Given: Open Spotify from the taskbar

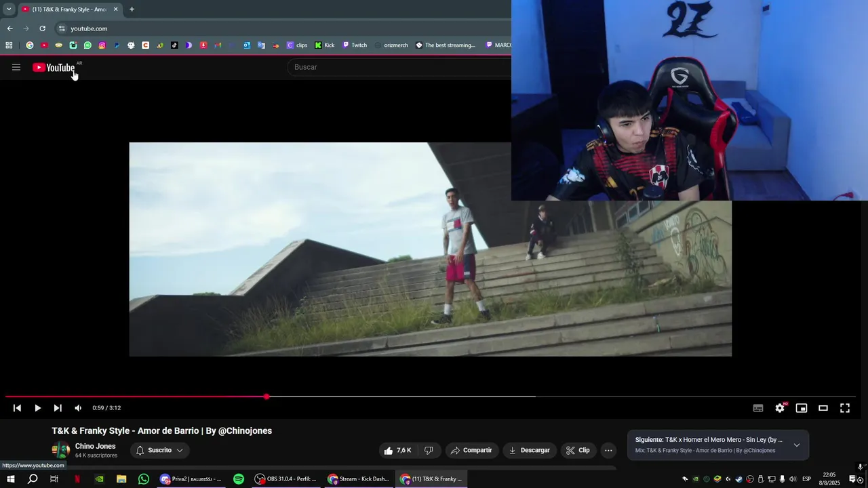Looking at the screenshot, I should click(x=239, y=479).
